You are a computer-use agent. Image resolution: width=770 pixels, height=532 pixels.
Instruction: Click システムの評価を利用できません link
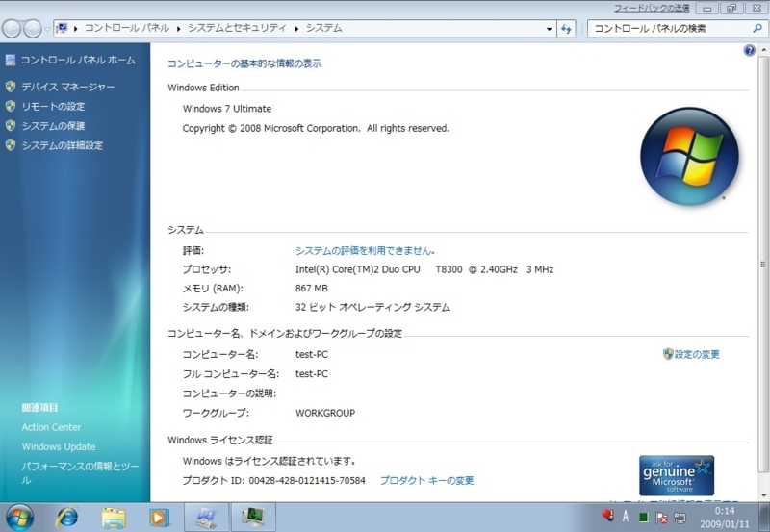365,251
